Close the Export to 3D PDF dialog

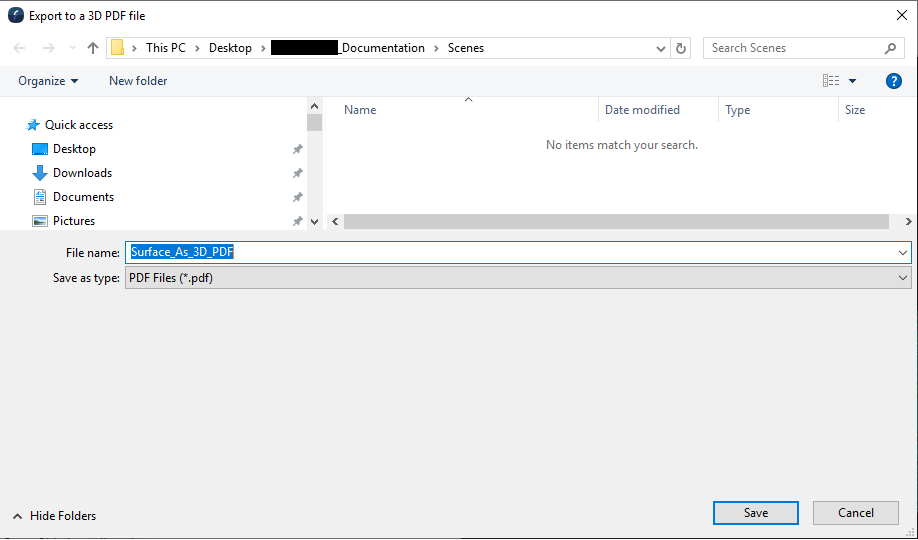point(902,16)
